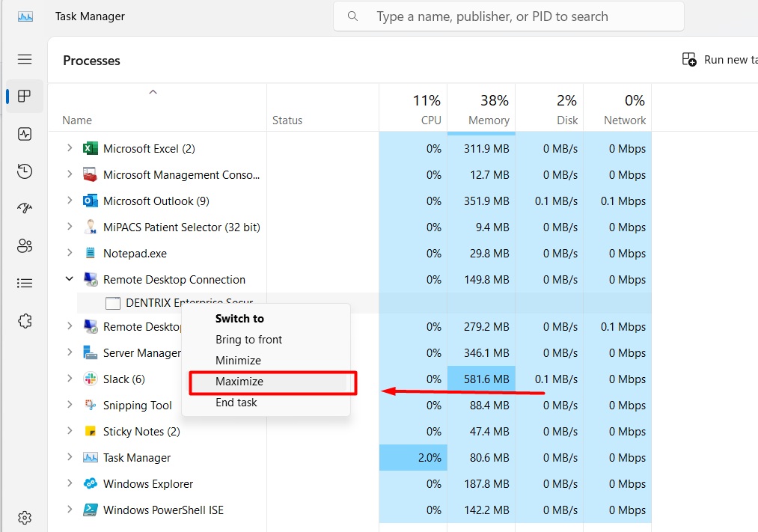
Task: Sort by the Name column header
Action: tap(157, 107)
